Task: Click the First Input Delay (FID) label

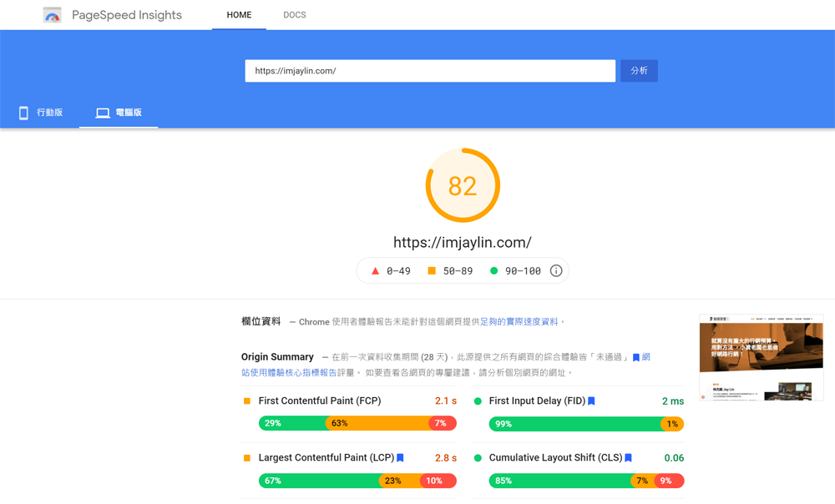Action: point(537,401)
